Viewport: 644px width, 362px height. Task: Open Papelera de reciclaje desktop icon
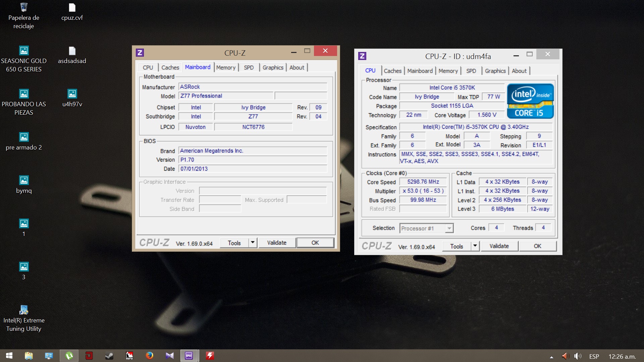23,16
